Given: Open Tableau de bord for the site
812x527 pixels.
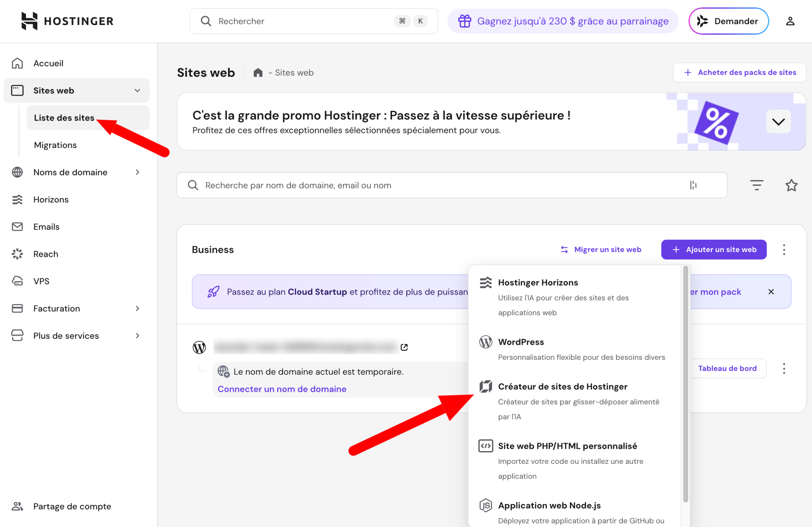Looking at the screenshot, I should point(727,369).
